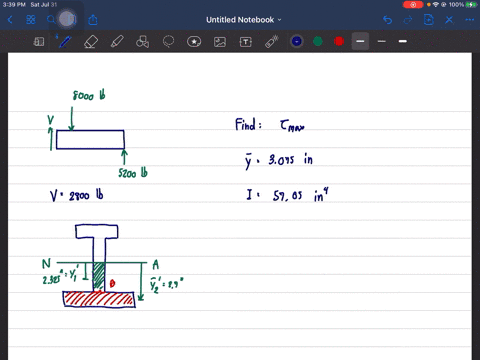Viewport: 480px width, 360px height.
Task: Close editing mode with the X icon
Action: pyautogui.click(x=449, y=20)
